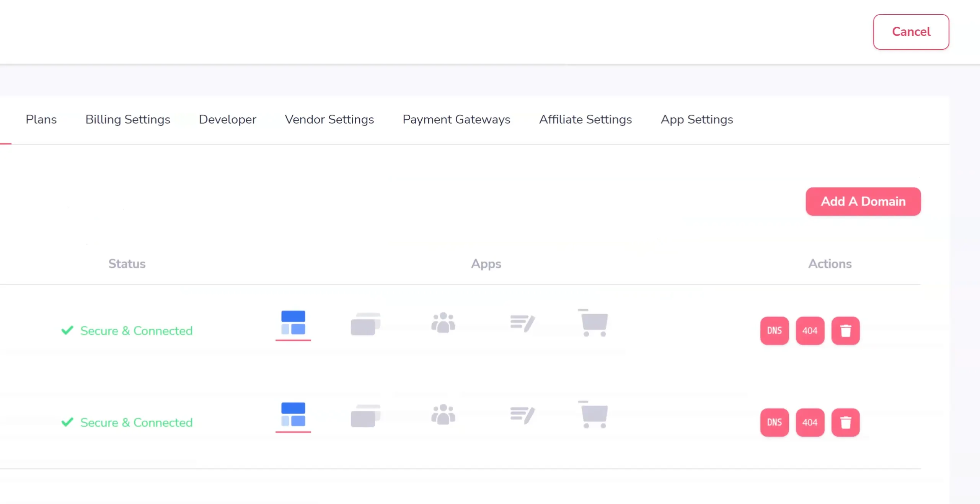Click stacked cards app icon in second row
This screenshot has height=504, width=980.
click(365, 416)
